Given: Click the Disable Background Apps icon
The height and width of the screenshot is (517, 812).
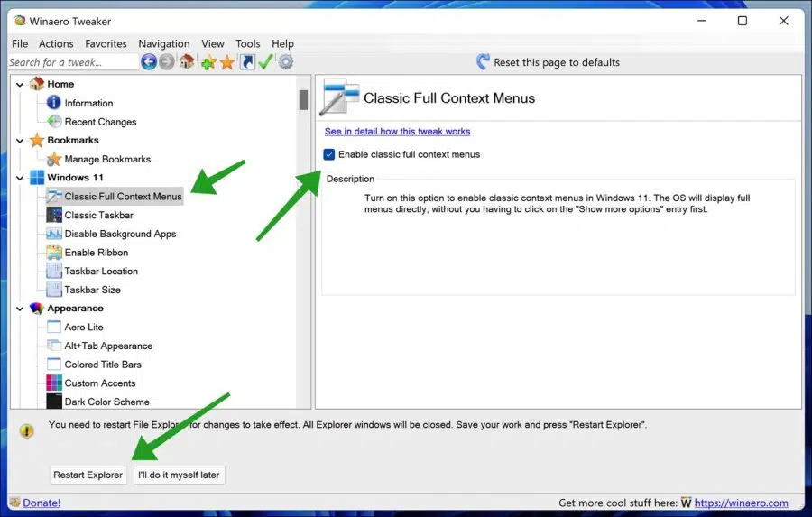Looking at the screenshot, I should (x=54, y=234).
